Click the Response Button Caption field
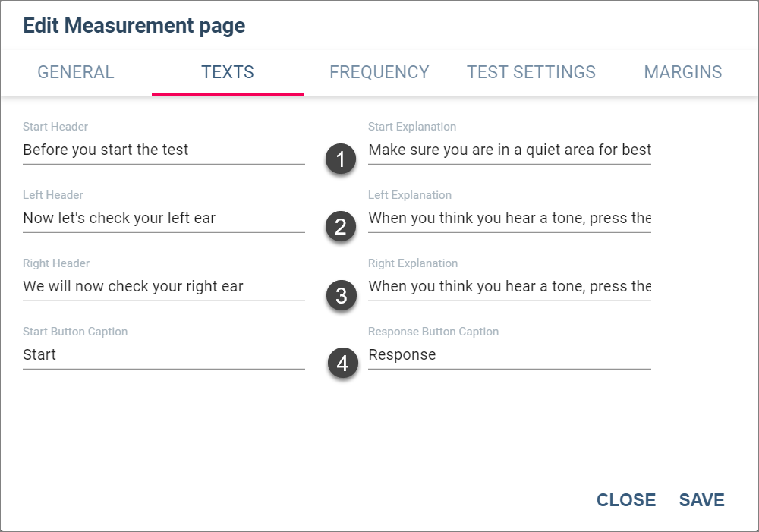The height and width of the screenshot is (532, 759). click(509, 354)
